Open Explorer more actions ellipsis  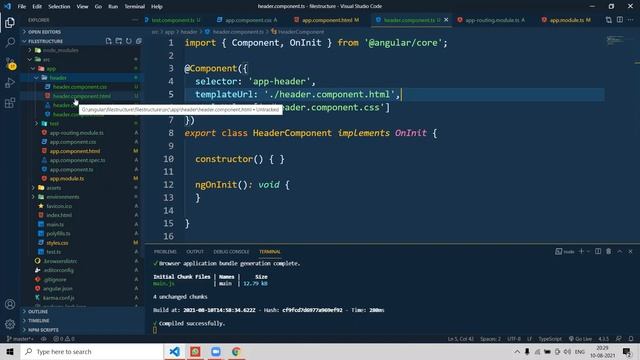(x=135, y=20)
